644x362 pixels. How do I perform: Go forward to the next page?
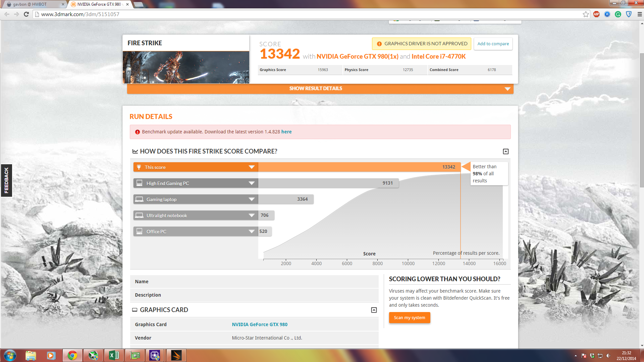pyautogui.click(x=16, y=14)
